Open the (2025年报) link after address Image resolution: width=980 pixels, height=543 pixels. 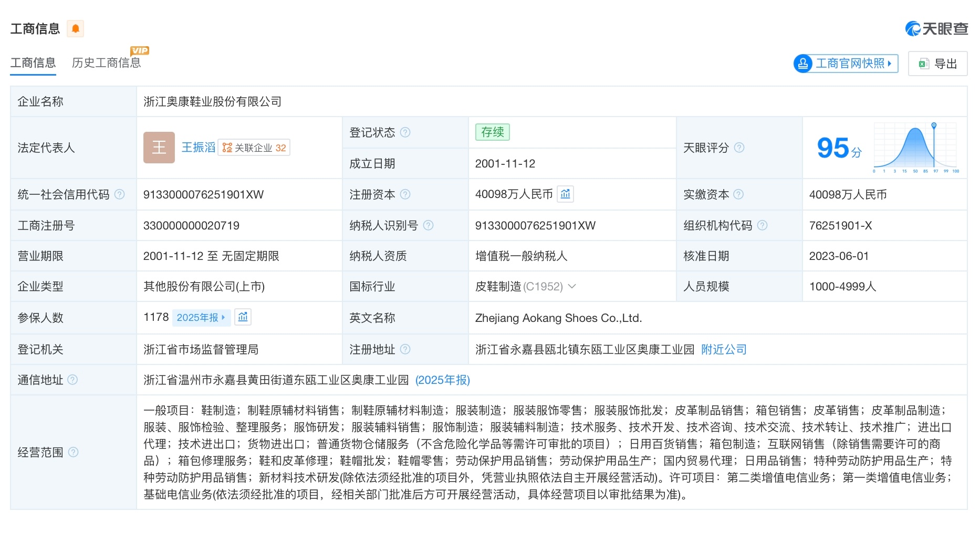tap(443, 380)
